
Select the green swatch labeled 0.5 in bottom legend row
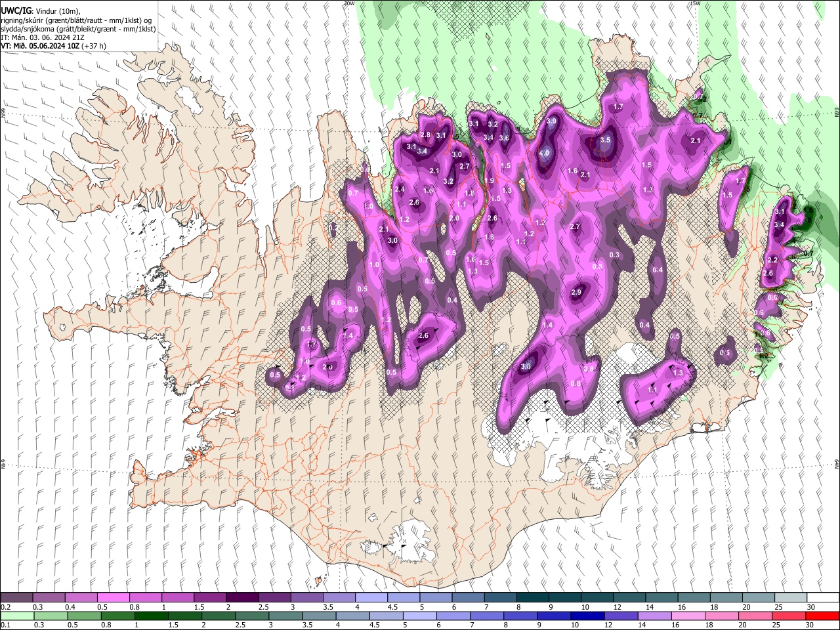(x=84, y=616)
